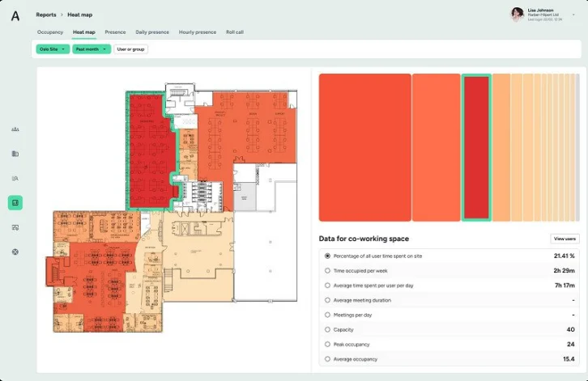Click the bottom round icon in the sidebar
Screen dimensions: 588x381
click(15, 252)
